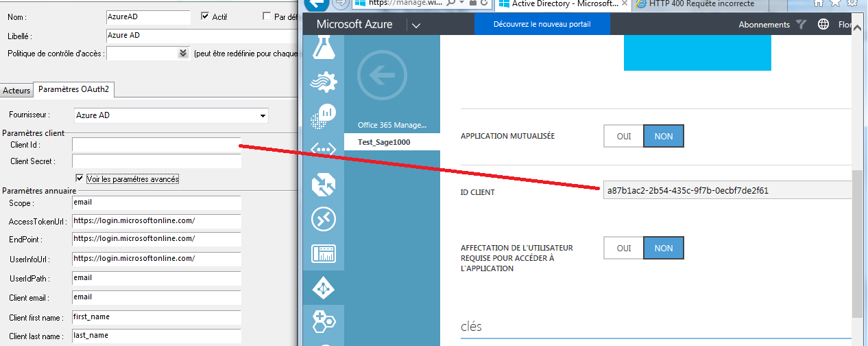Click the EndPoint URL field
This screenshot has width=868, height=346.
156,240
